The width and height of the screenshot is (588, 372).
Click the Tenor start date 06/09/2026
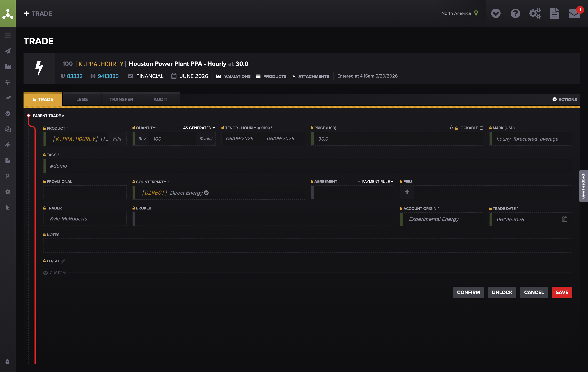pos(240,139)
